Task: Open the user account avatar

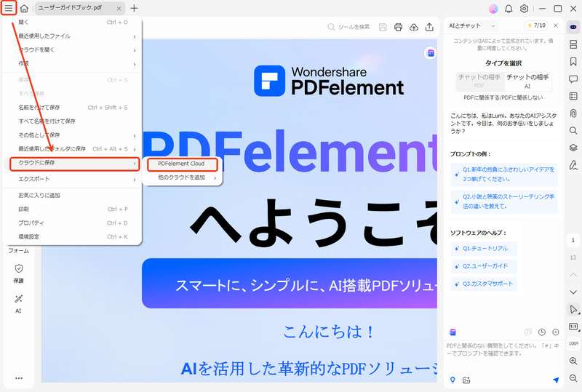Action: point(493,9)
